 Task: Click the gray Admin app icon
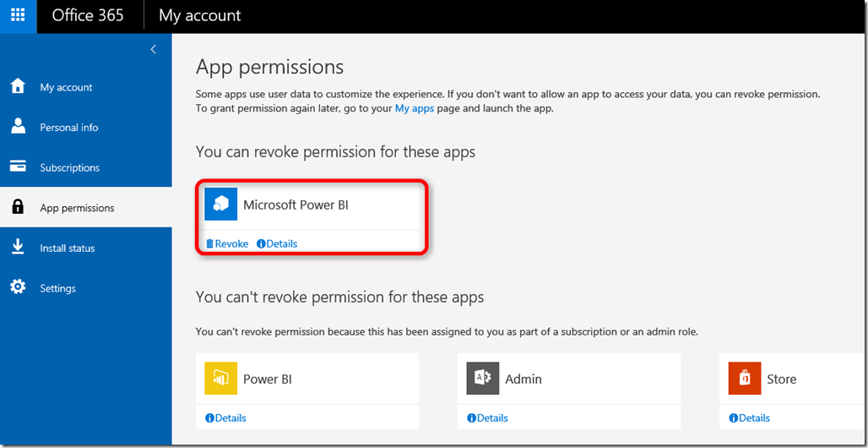tap(483, 378)
